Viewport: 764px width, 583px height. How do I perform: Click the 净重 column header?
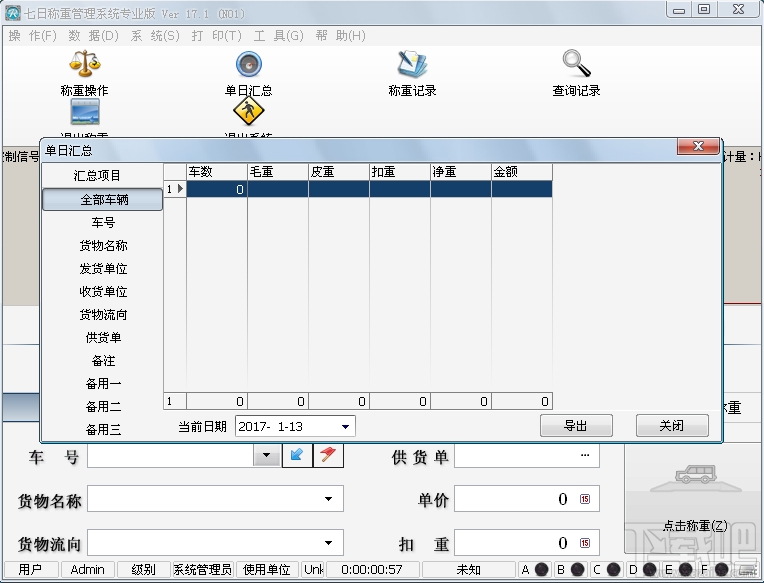(460, 172)
